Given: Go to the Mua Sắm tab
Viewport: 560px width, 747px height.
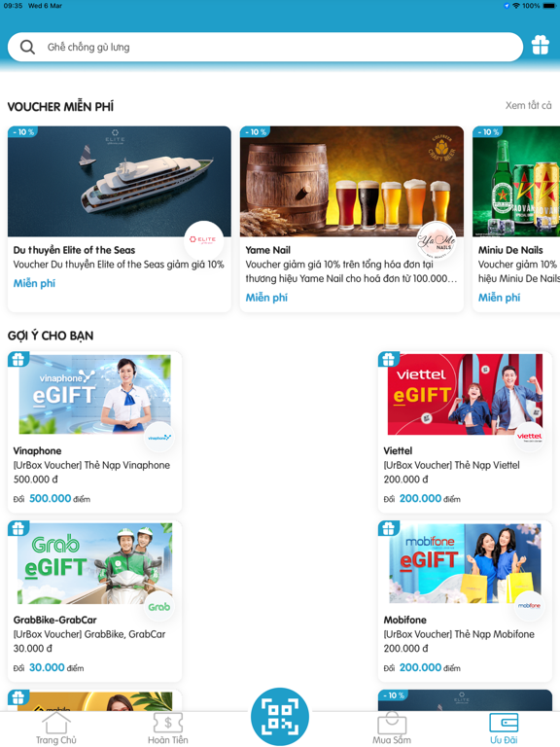Looking at the screenshot, I should point(392,729).
